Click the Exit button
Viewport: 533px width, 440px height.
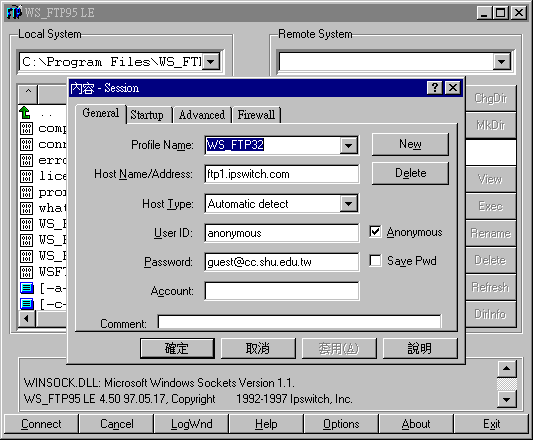[492, 424]
